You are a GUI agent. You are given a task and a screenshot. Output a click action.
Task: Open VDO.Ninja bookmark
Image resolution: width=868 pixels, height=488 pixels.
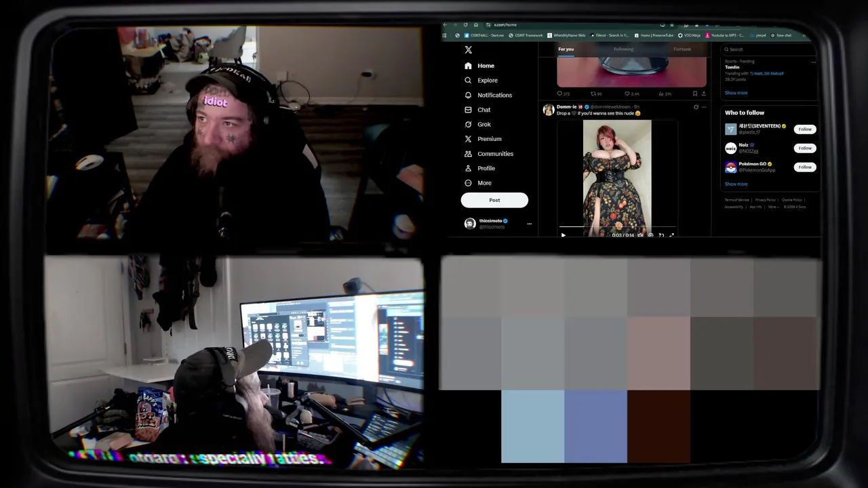(x=689, y=35)
